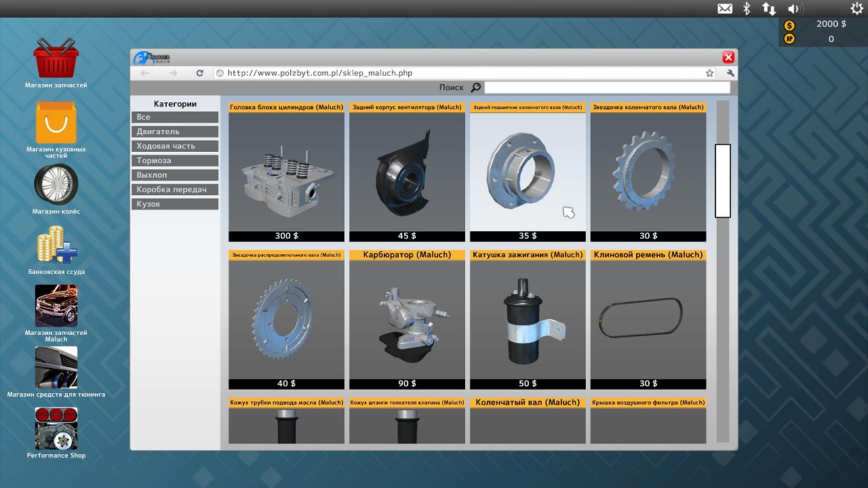The width and height of the screenshot is (868, 488).
Task: Click the browser reload button
Action: point(200,73)
